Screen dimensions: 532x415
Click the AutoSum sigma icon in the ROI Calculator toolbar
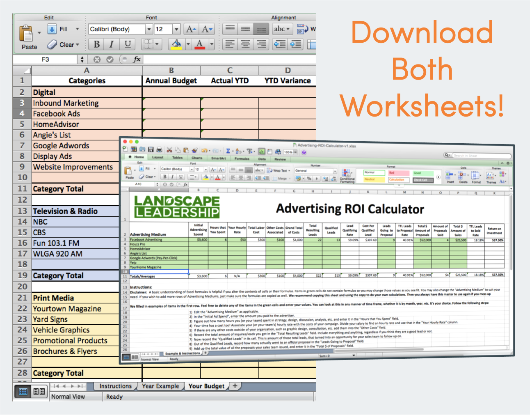click(x=228, y=150)
